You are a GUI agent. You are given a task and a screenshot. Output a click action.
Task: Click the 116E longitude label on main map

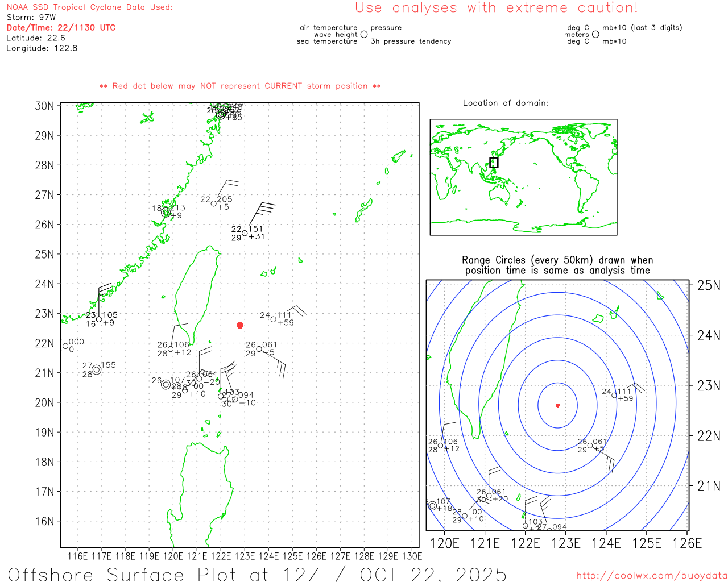(x=78, y=556)
